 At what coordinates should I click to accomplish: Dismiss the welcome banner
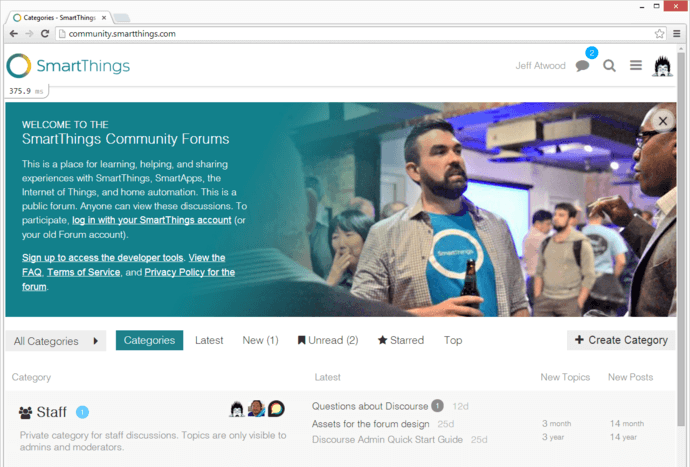pyautogui.click(x=662, y=120)
